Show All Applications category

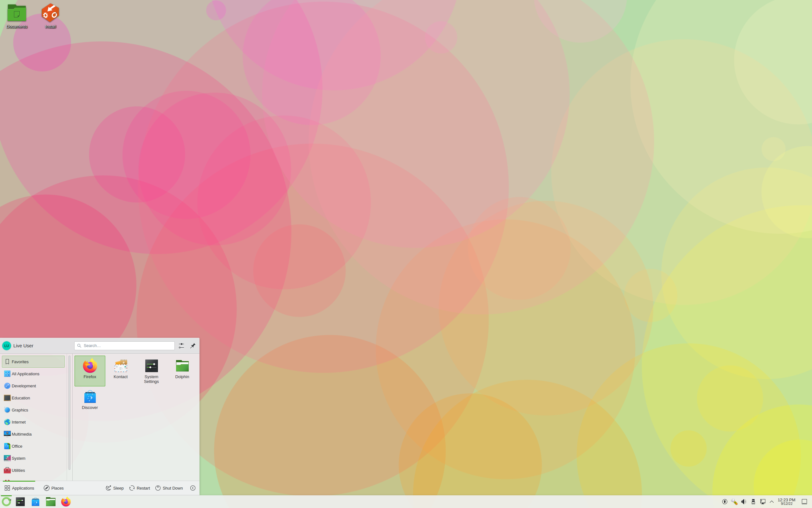[33, 374]
